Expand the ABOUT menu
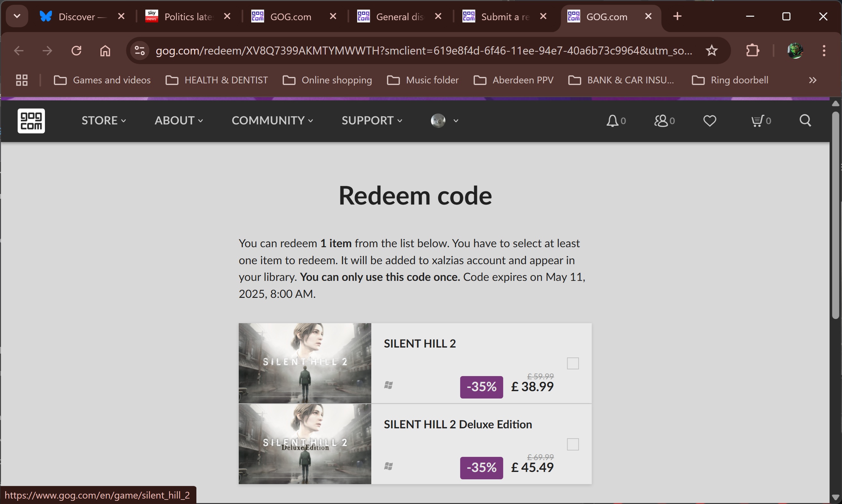The height and width of the screenshot is (504, 842). pos(179,121)
